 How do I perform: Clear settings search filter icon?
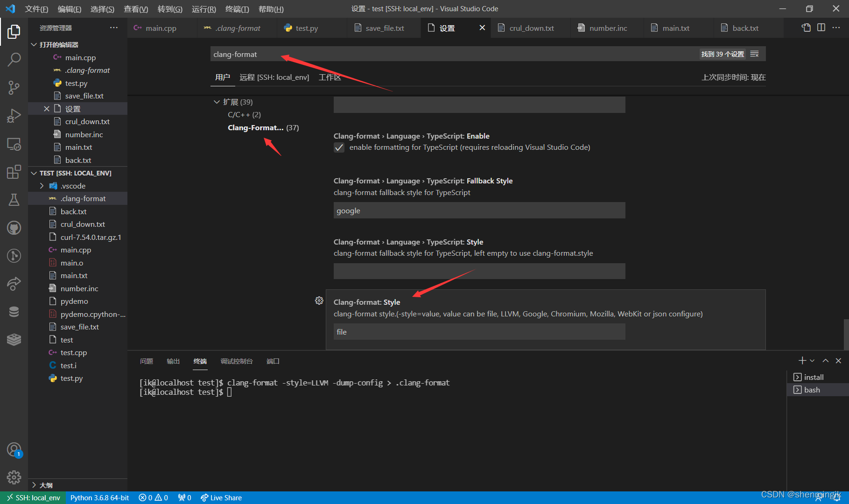pyautogui.click(x=754, y=54)
